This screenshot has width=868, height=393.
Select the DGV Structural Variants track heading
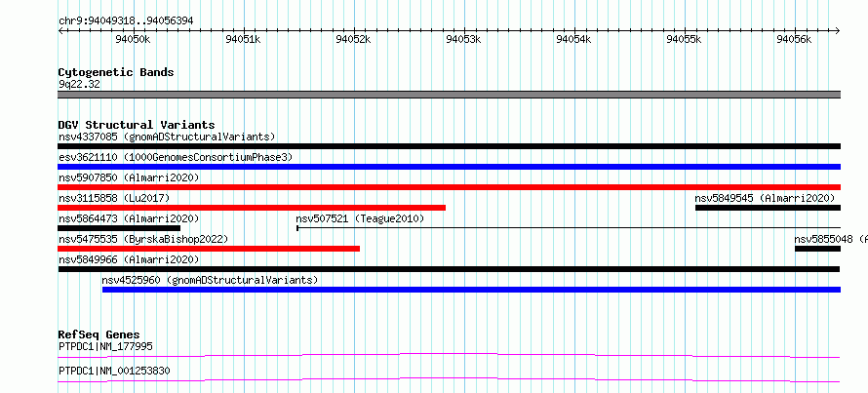(x=137, y=125)
